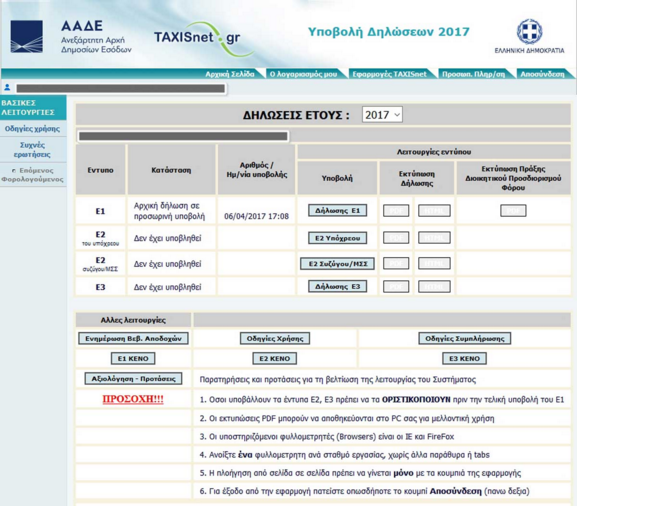
Task: Click the user profile icon
Action: pyautogui.click(x=7, y=87)
